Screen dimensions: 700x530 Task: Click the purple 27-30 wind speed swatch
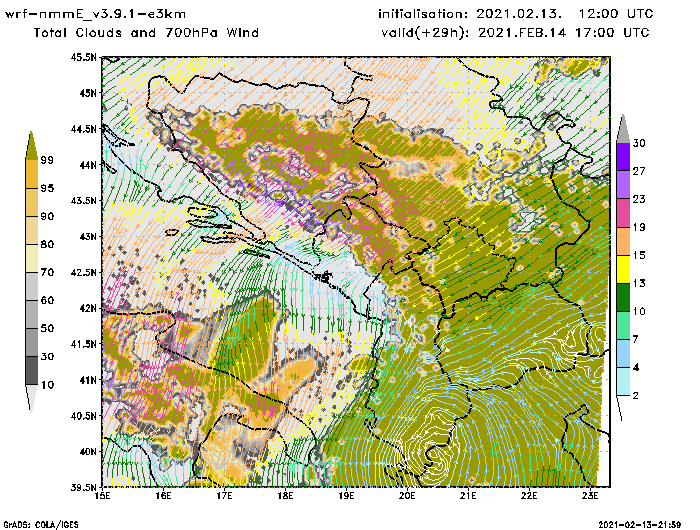(x=623, y=157)
